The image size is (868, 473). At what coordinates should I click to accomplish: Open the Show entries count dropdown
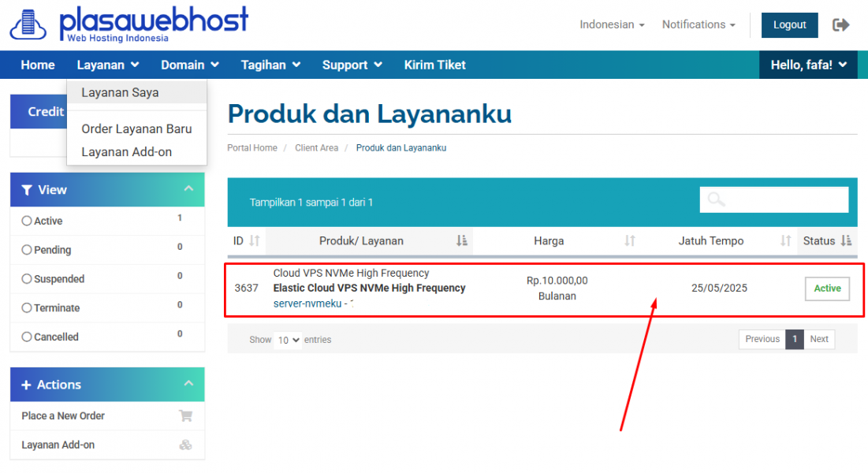[x=289, y=340]
